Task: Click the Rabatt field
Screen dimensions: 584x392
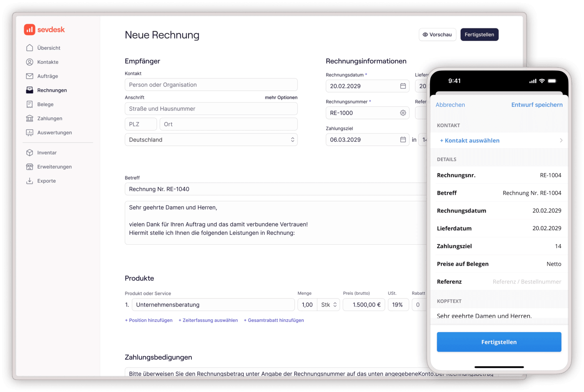Action: (x=420, y=305)
